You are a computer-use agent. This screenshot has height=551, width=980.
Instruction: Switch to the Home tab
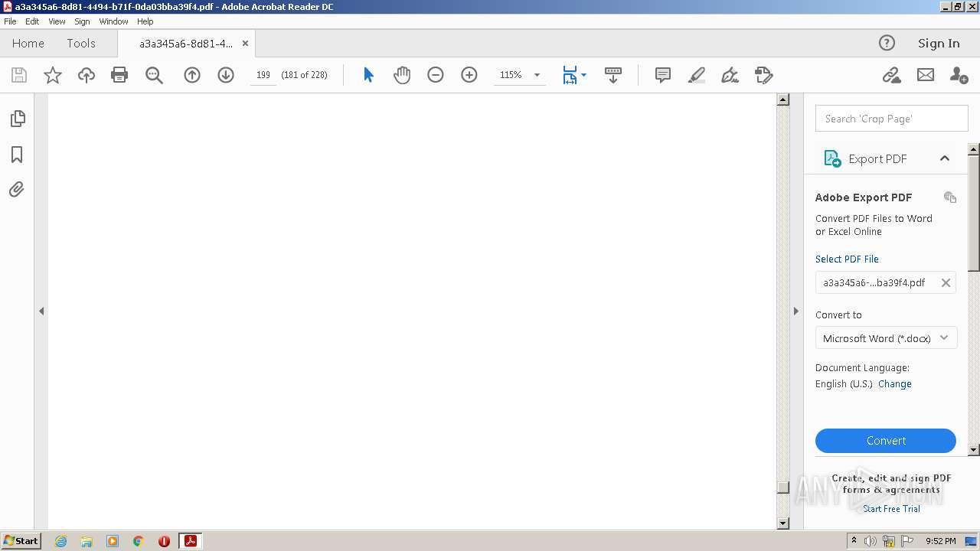pos(28,43)
